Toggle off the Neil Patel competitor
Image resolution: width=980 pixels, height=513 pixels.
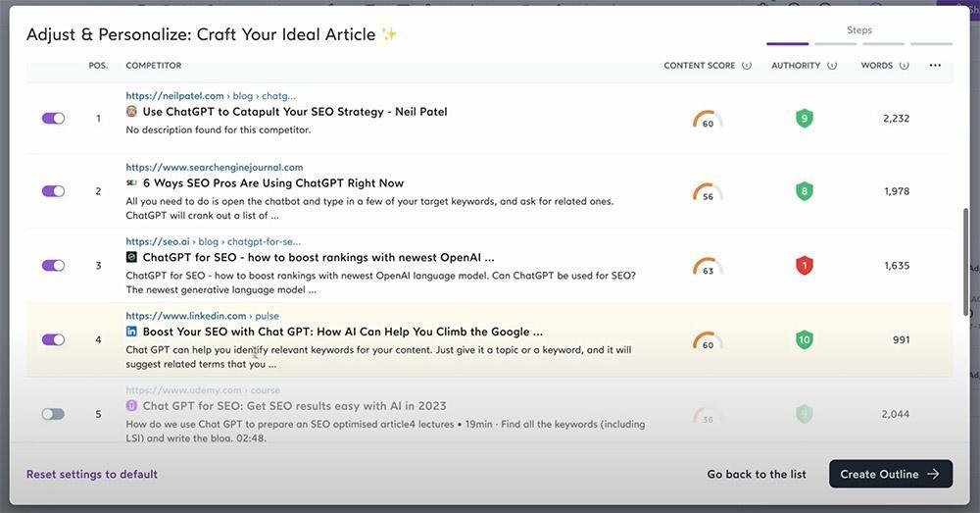click(53, 119)
